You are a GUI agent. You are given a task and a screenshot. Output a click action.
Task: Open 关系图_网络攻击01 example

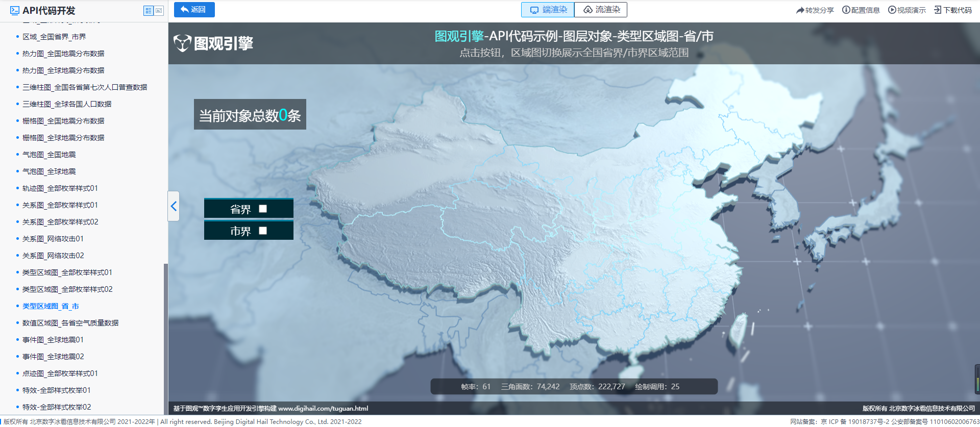[x=53, y=239]
